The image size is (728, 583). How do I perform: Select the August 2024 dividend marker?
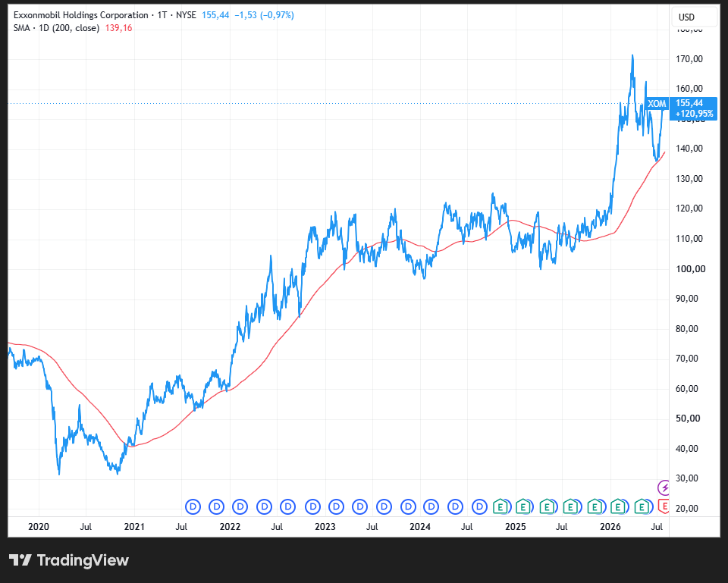click(x=479, y=506)
